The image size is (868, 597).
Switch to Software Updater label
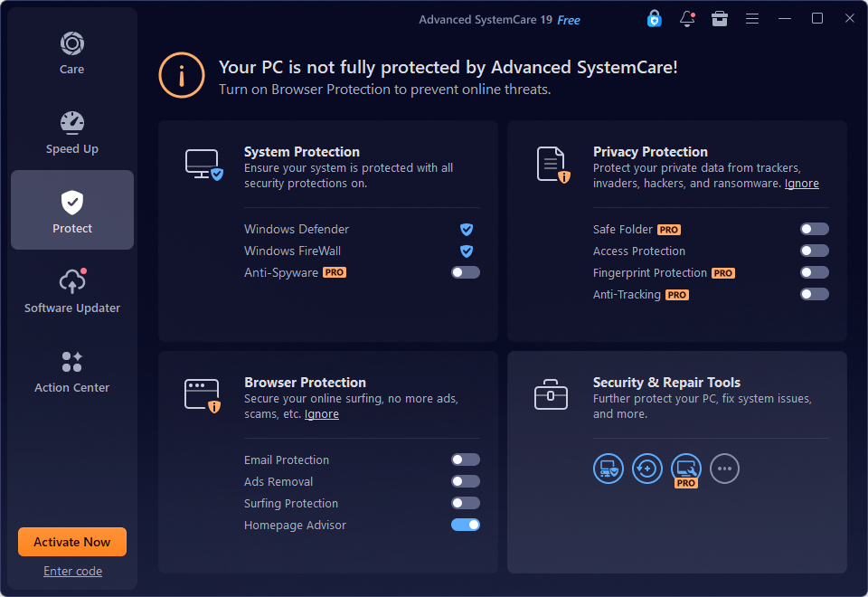click(x=72, y=308)
